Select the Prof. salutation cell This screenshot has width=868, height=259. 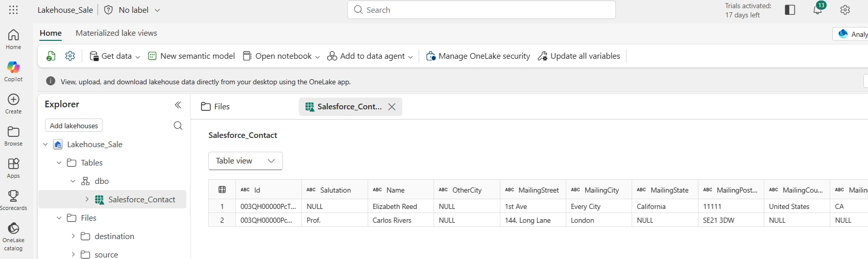tap(334, 220)
